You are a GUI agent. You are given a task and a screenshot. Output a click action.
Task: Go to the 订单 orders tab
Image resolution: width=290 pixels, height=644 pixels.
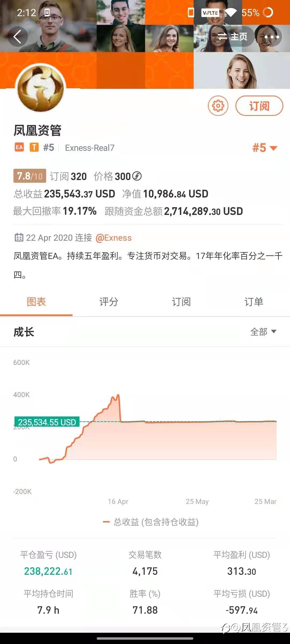tap(254, 302)
